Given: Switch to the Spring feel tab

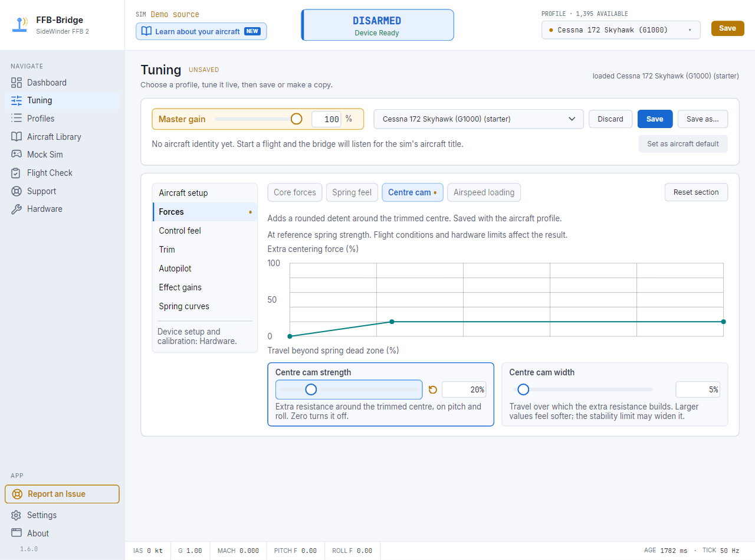Looking at the screenshot, I should click(352, 192).
